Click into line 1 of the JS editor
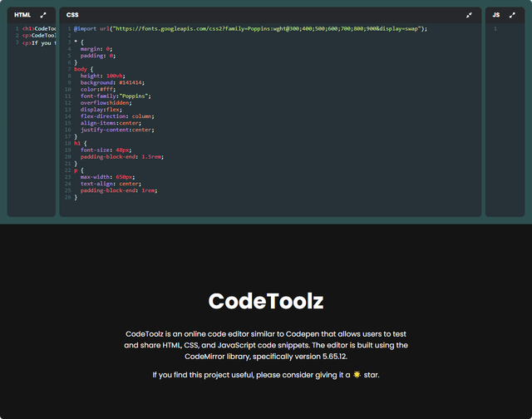Viewport: 532px width, 419px height. (510, 29)
